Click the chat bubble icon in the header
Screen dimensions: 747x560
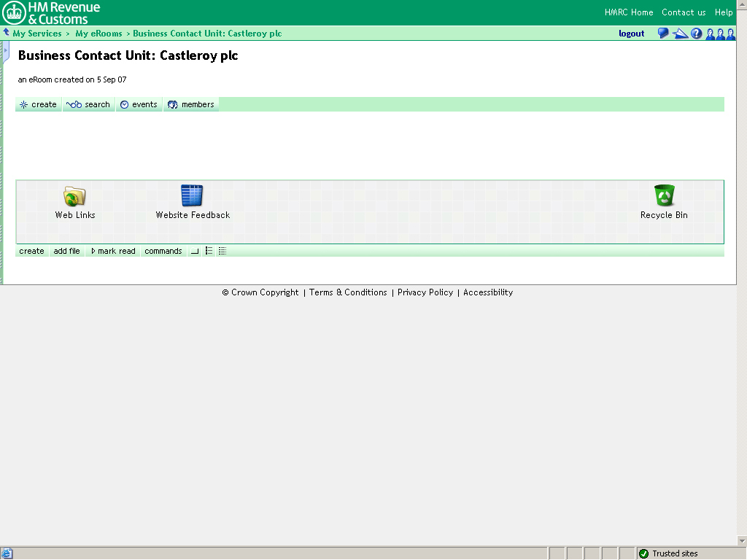pos(662,33)
